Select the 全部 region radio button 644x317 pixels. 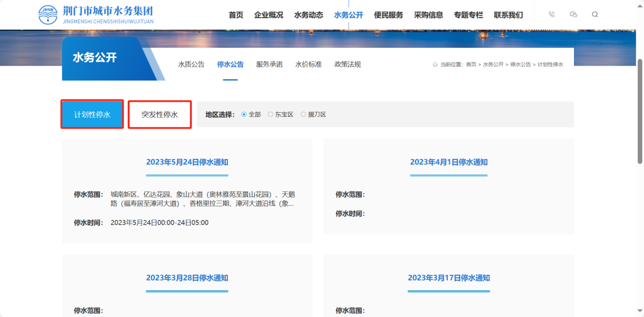coord(244,114)
